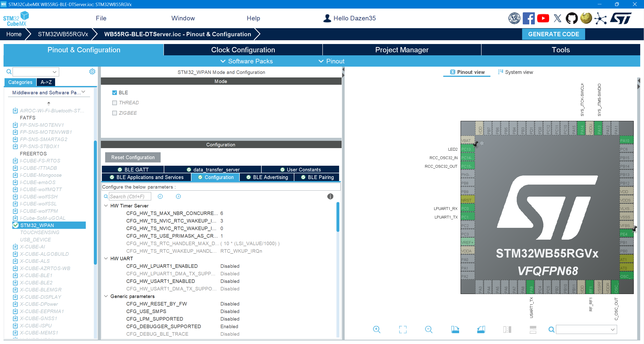The image size is (644, 344).
Task: Open the ST YouTube channel icon
Action: pos(543,18)
